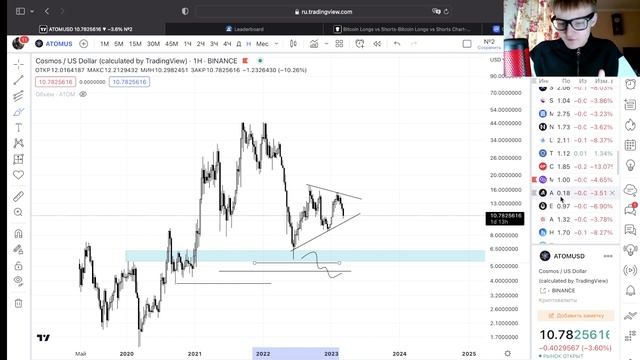Image resolution: width=640 pixels, height=360 pixels.
Task: Switch to 15M timeframe
Action: point(135,44)
